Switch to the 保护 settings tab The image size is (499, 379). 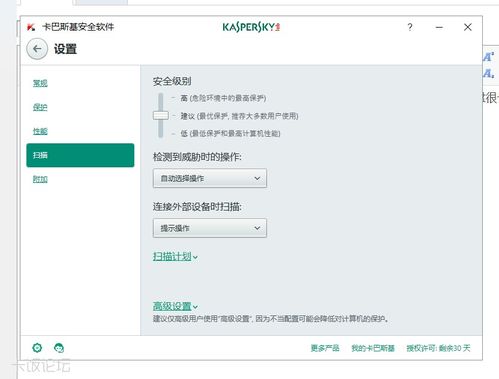pyautogui.click(x=40, y=107)
